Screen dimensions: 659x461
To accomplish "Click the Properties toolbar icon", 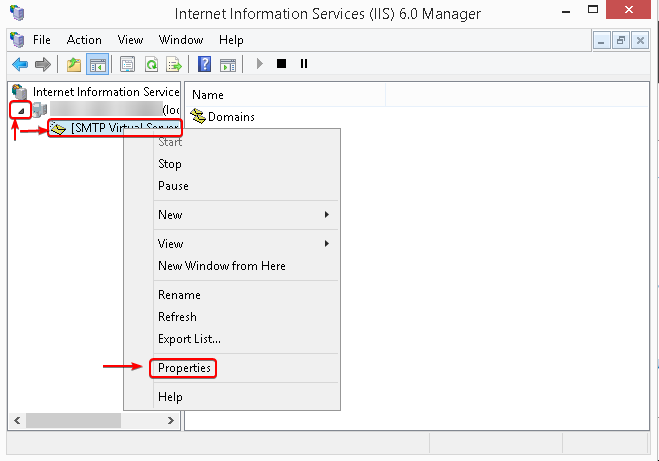I will pyautogui.click(x=127, y=64).
